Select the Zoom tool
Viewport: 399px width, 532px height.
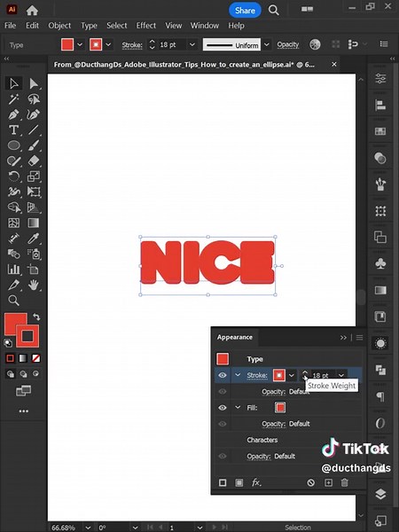[x=14, y=301]
